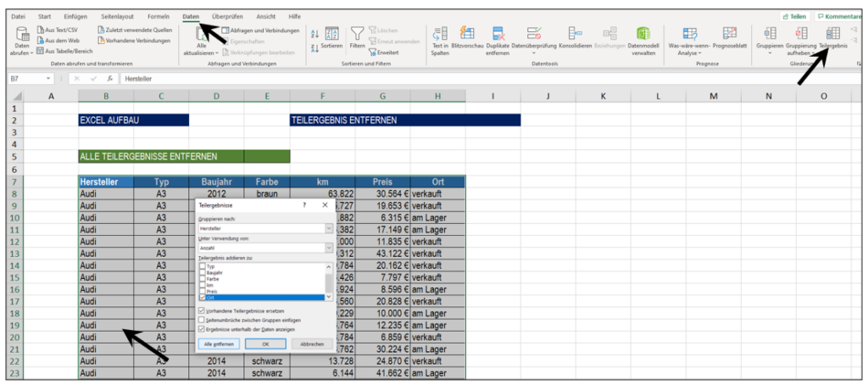The height and width of the screenshot is (385, 868).
Task: Tick the Preis checkbox
Action: tap(203, 291)
